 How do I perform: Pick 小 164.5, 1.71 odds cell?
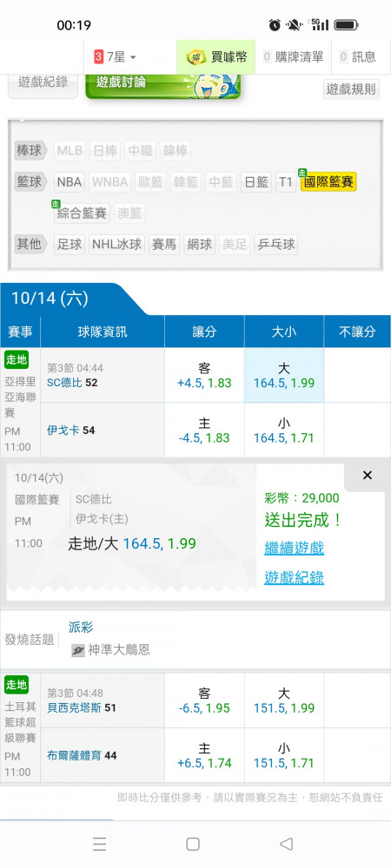point(284,431)
